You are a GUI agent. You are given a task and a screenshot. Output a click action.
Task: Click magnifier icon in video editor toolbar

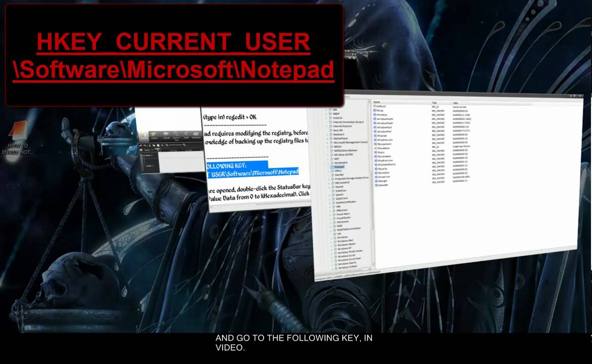[176, 134]
